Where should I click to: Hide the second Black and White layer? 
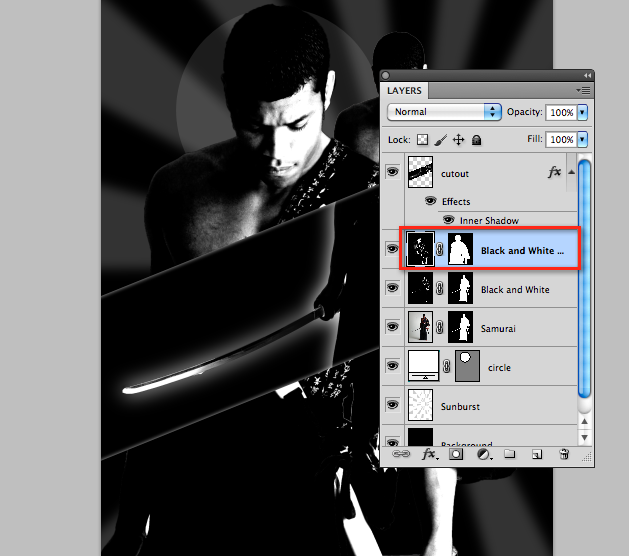392,287
